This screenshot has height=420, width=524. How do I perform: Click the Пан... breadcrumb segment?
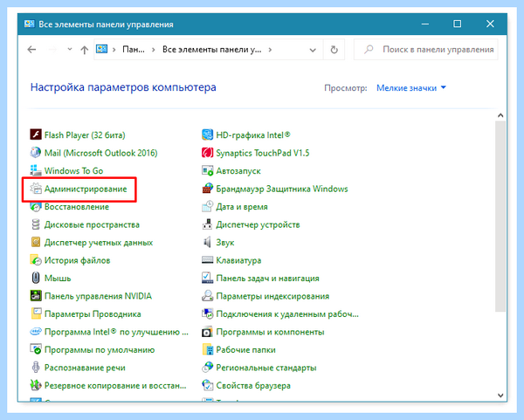pyautogui.click(x=134, y=50)
